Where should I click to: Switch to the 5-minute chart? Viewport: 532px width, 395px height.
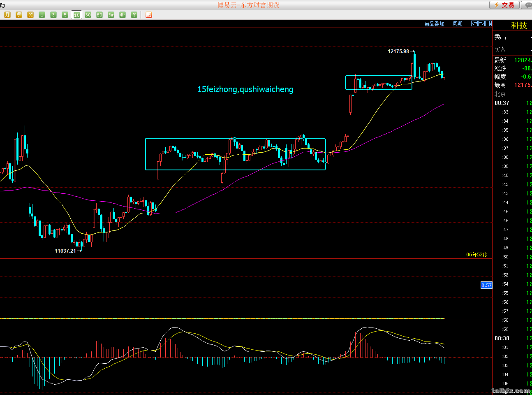[65, 15]
